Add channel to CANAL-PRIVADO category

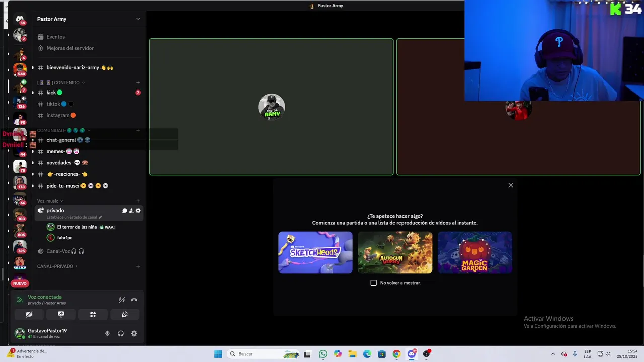[x=138, y=266]
